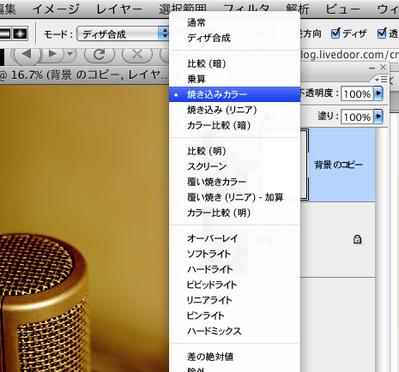Choose 通常 blend mode
Image resolution: width=399 pixels, height=372 pixels.
[235, 23]
